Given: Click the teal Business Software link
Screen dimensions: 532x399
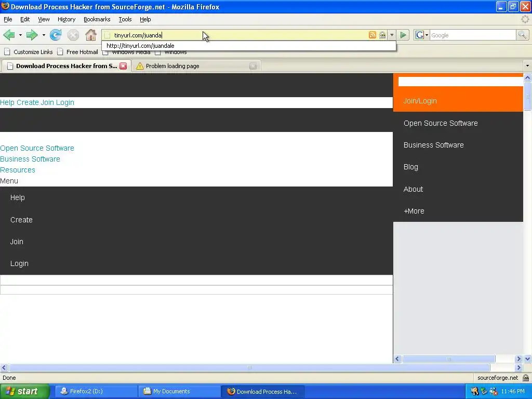Looking at the screenshot, I should click(30, 159).
